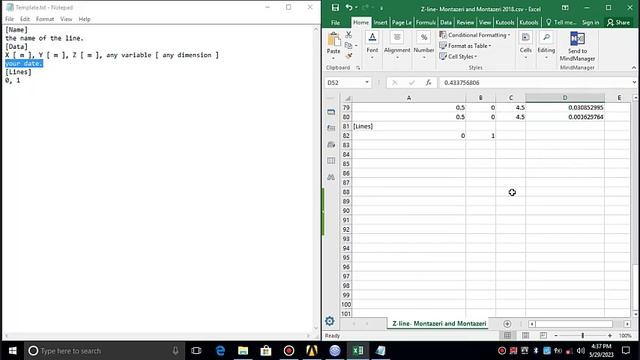Click the Save icon in Excel title bar
This screenshot has width=640, height=360.
(335, 8)
